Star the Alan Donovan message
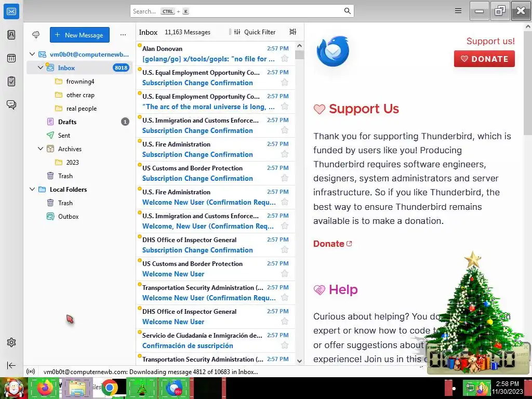 coord(285,59)
